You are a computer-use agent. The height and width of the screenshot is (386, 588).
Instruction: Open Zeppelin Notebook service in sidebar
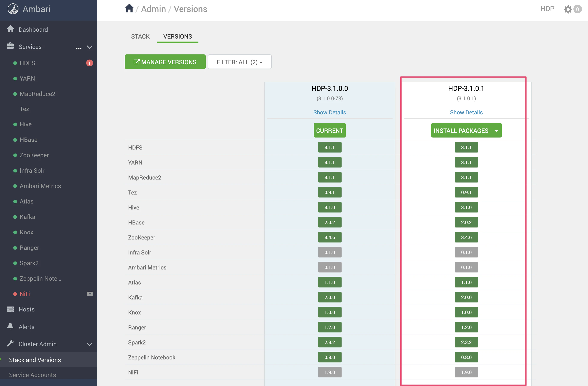point(40,278)
